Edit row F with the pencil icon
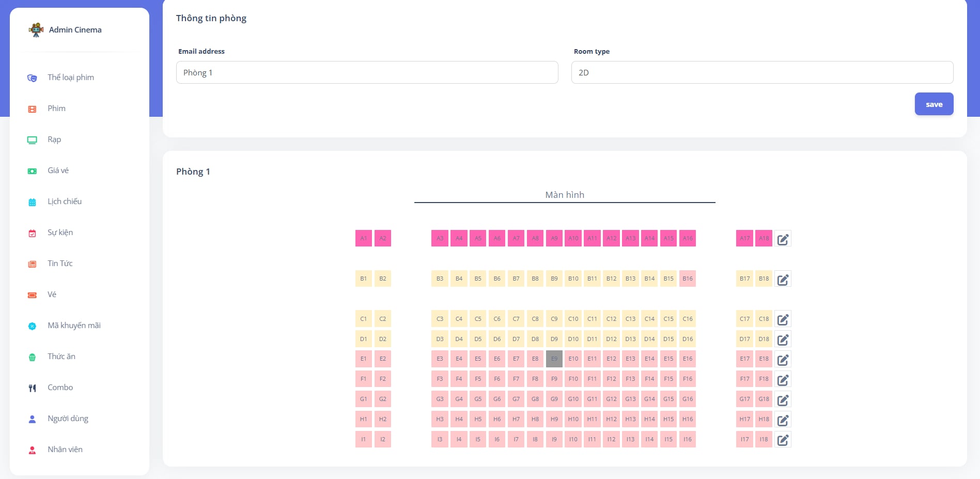 coord(783,380)
